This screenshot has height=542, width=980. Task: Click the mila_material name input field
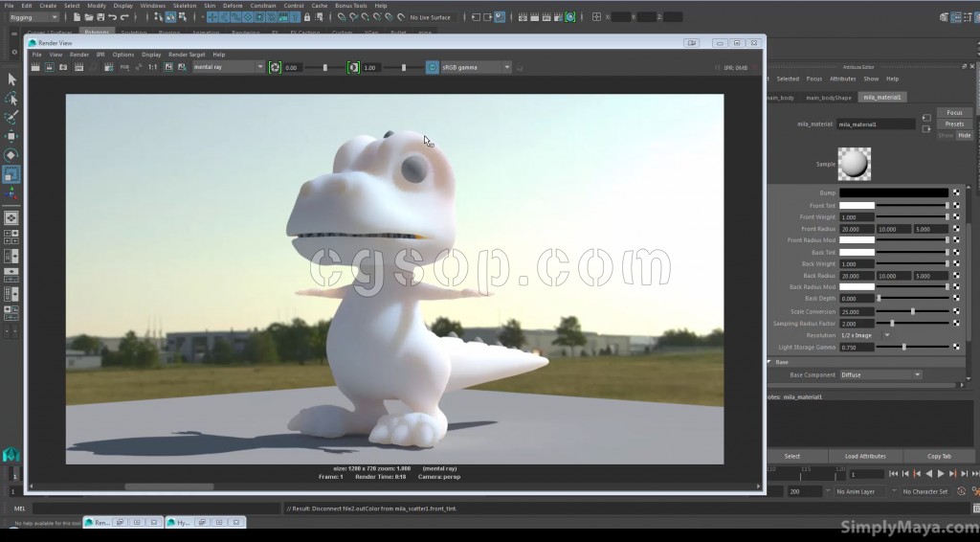(x=876, y=124)
